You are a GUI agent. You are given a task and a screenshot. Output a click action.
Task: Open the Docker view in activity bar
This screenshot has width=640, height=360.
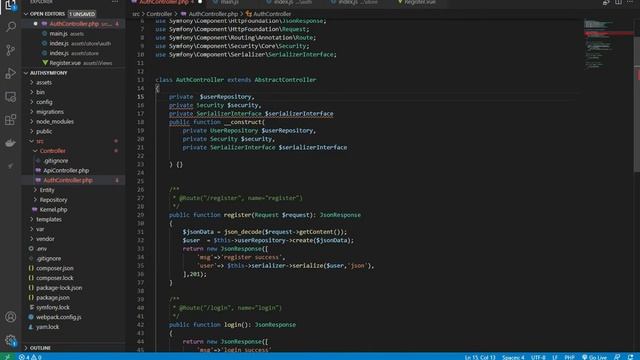point(11,143)
